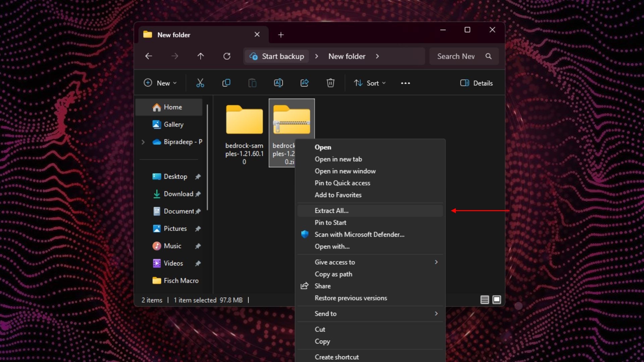This screenshot has height=362, width=644.
Task: Go up one folder level arrow
Action: click(x=201, y=56)
